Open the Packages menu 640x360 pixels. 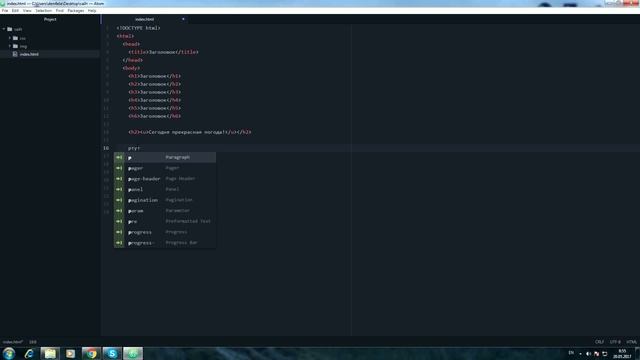pos(76,11)
